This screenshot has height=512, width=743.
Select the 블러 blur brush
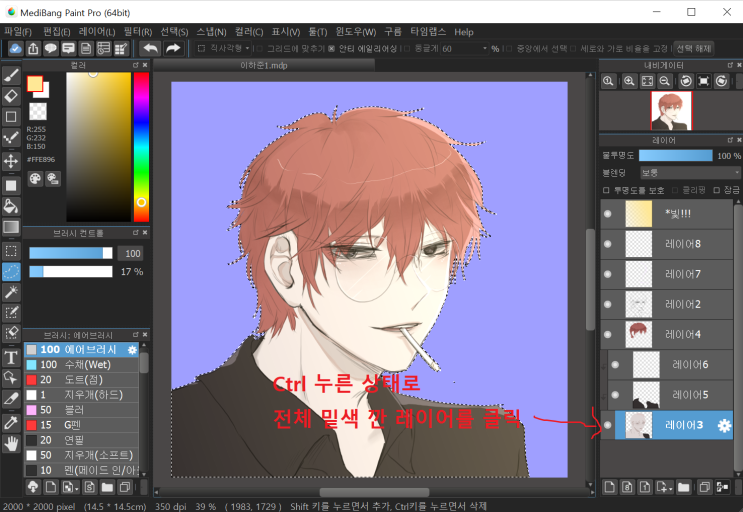click(x=82, y=410)
